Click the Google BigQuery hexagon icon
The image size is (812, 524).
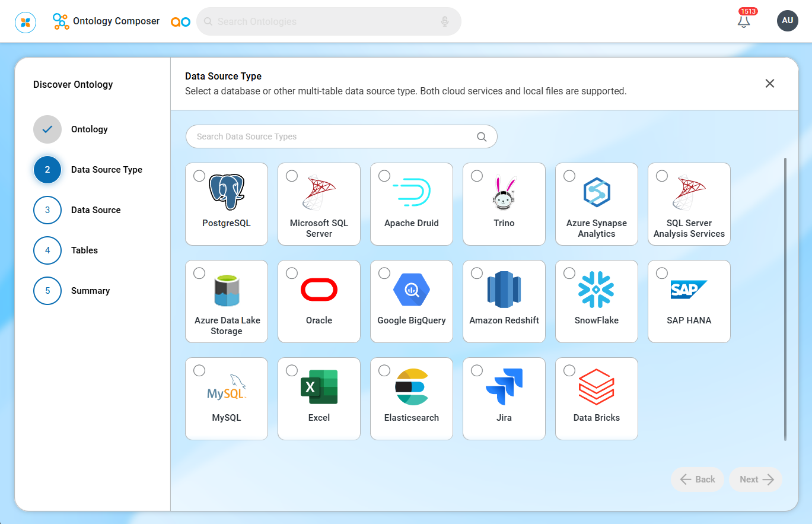pos(412,290)
